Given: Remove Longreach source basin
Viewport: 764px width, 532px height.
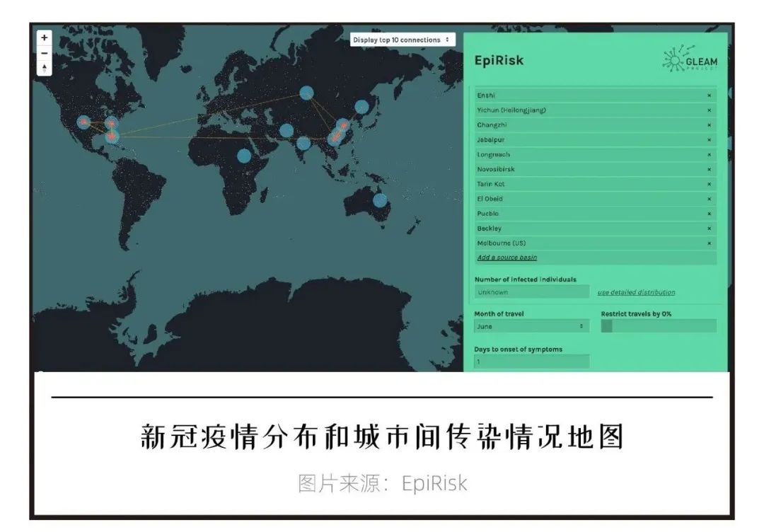Looking at the screenshot, I should (x=709, y=154).
